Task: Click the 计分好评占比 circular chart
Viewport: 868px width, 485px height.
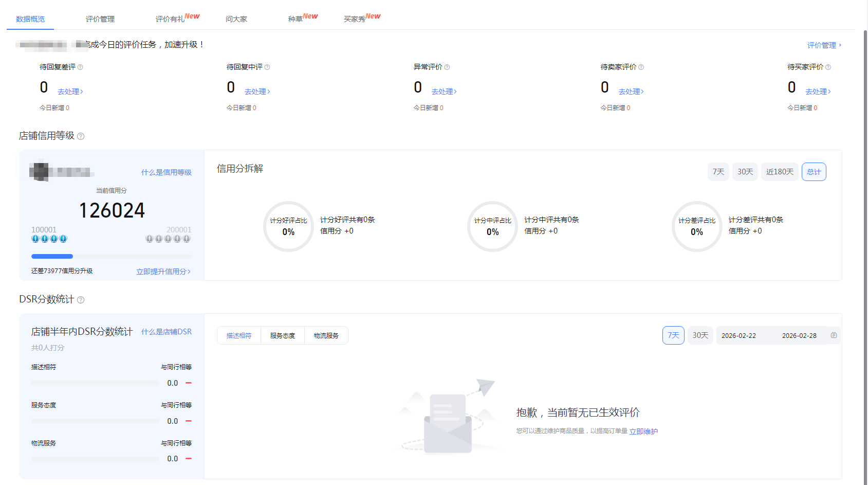Action: pos(288,226)
